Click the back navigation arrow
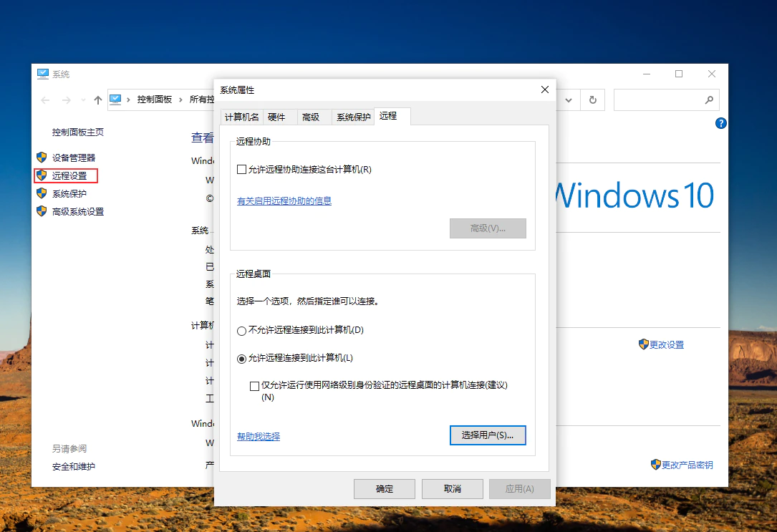The image size is (777, 532). tap(44, 100)
